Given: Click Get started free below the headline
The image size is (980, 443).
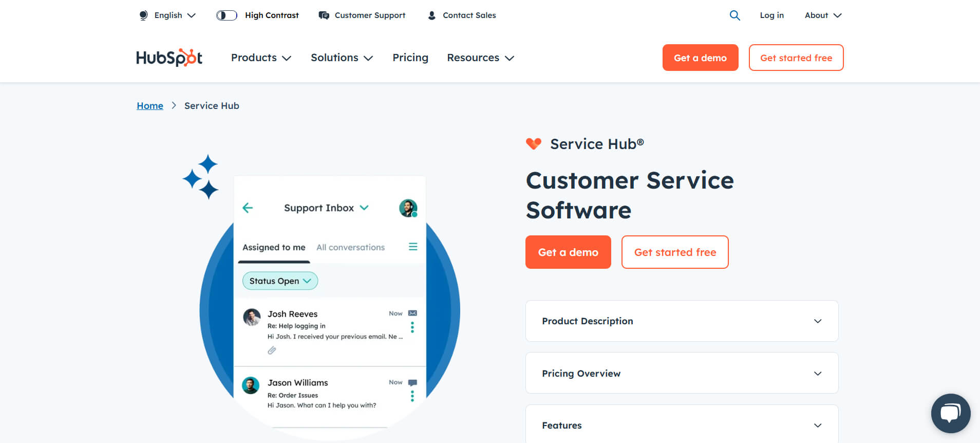Looking at the screenshot, I should [675, 252].
